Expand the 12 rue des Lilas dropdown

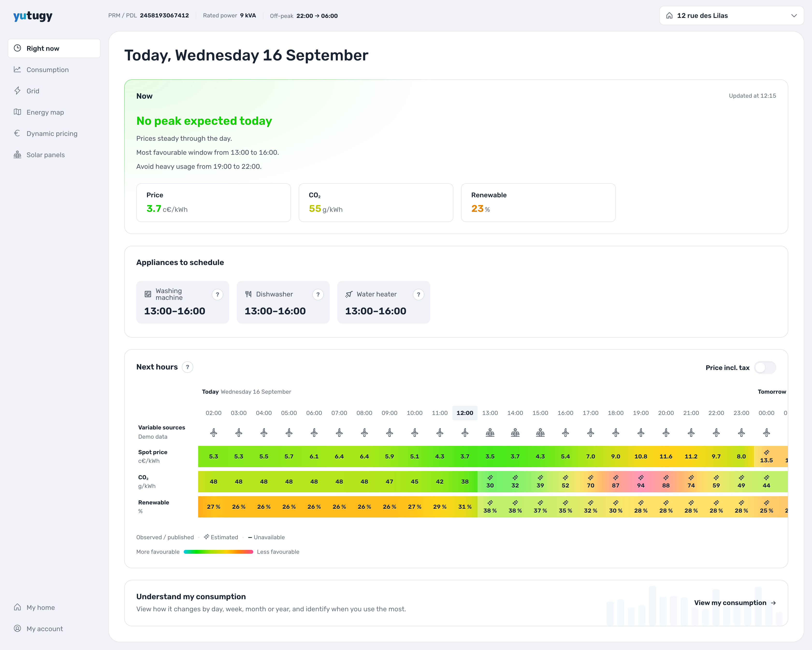point(731,15)
